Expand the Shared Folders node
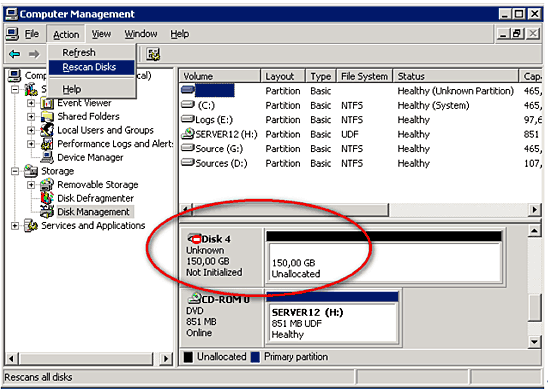This screenshot has height=392, width=548. point(31,116)
